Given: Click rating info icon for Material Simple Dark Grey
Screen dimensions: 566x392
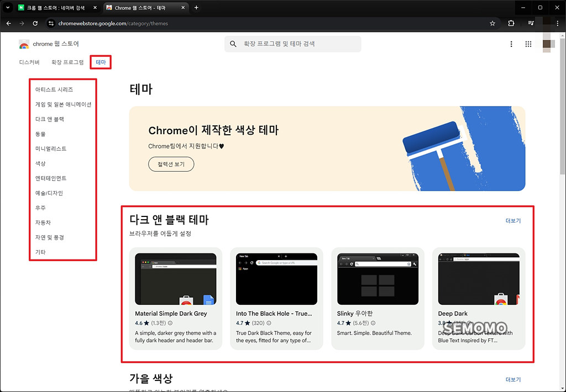Looking at the screenshot, I should [170, 323].
